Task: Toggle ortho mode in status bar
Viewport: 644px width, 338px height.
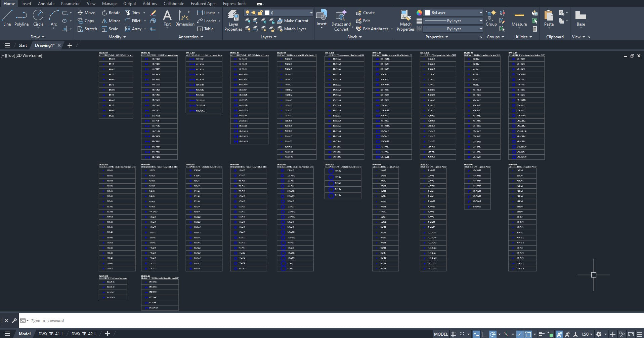Action: 484,334
